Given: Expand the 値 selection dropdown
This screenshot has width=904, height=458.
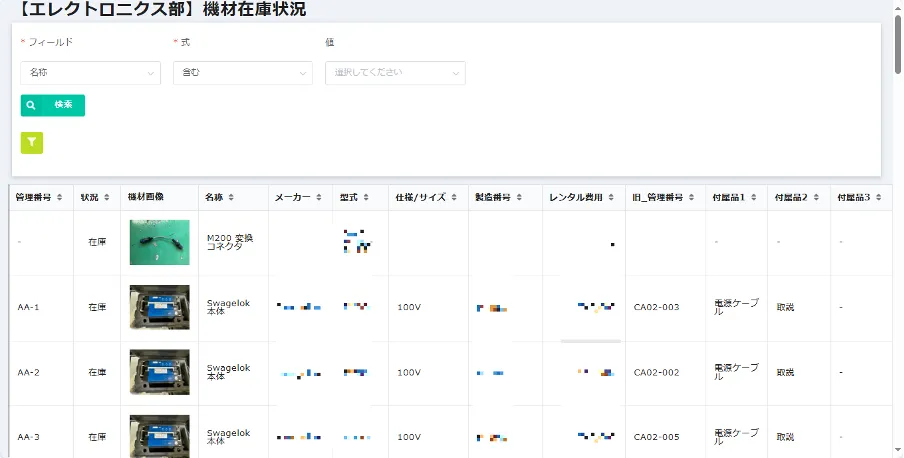Looking at the screenshot, I should (x=395, y=73).
